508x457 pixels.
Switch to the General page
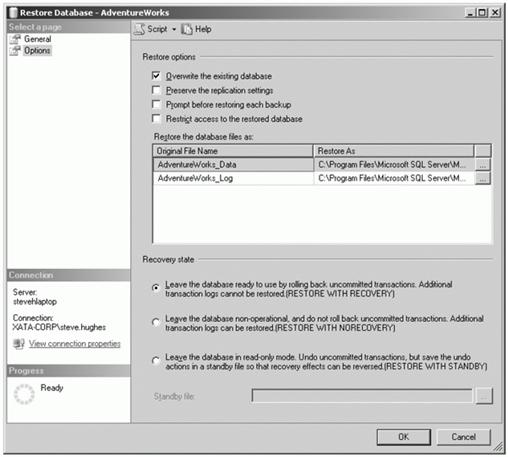[x=38, y=39]
